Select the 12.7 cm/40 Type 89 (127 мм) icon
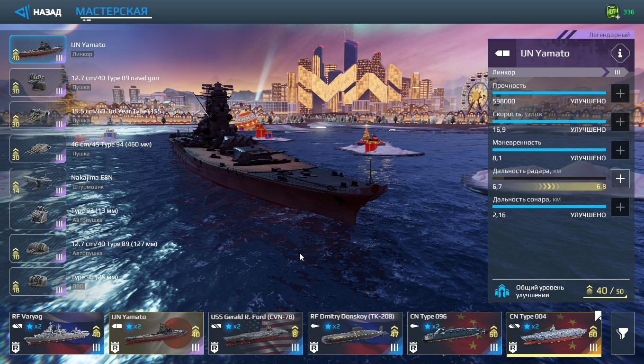 tap(38, 248)
